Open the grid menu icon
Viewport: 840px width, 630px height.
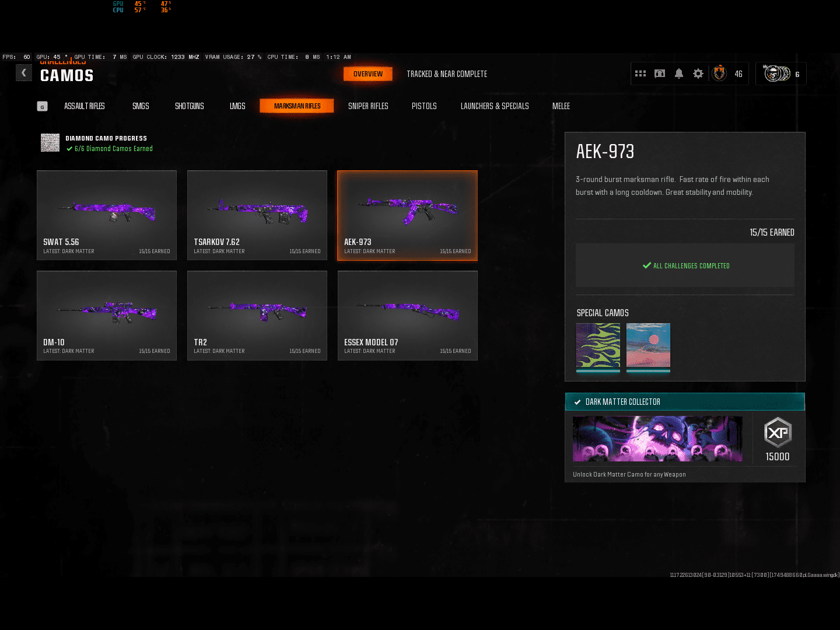[640, 73]
